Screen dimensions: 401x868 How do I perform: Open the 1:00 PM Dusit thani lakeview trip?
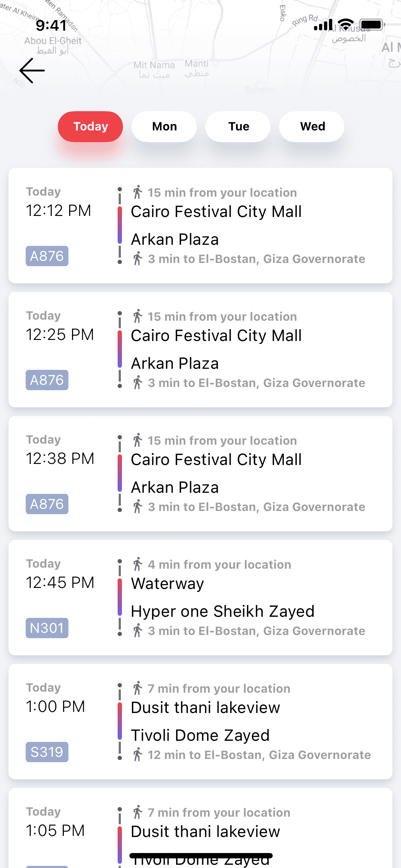click(200, 722)
